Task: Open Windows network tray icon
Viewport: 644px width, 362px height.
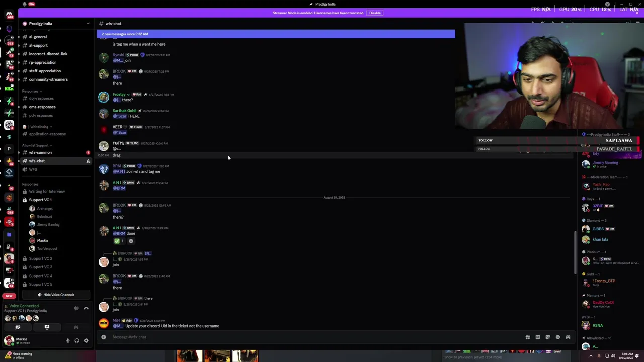Action: (x=606, y=356)
